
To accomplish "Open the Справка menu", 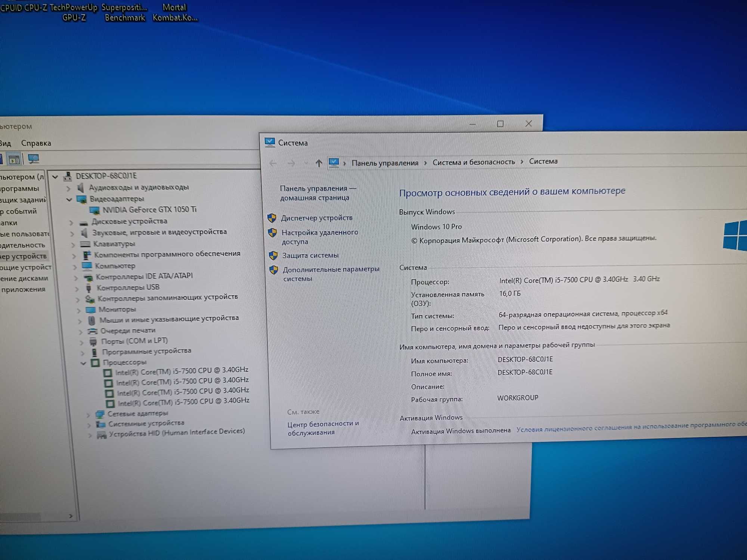I will 36,143.
